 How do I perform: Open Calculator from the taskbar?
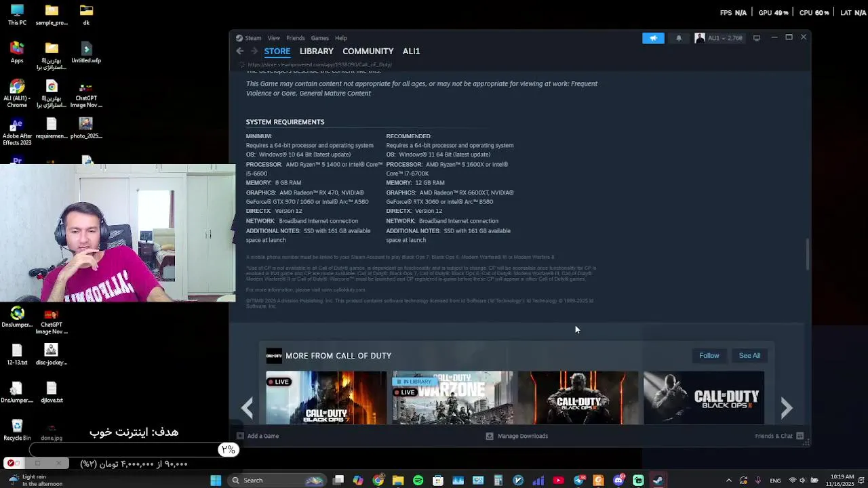tap(498, 481)
